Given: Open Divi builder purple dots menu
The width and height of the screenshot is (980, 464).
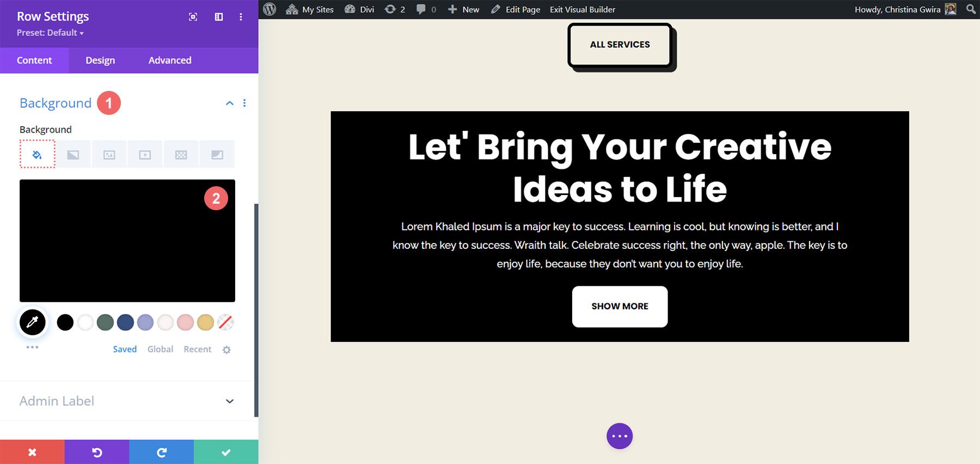Looking at the screenshot, I should [620, 436].
